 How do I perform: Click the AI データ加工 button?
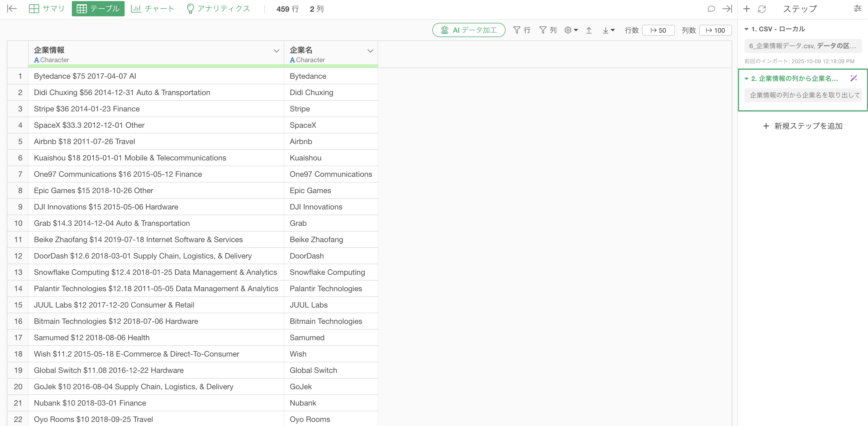click(x=468, y=30)
